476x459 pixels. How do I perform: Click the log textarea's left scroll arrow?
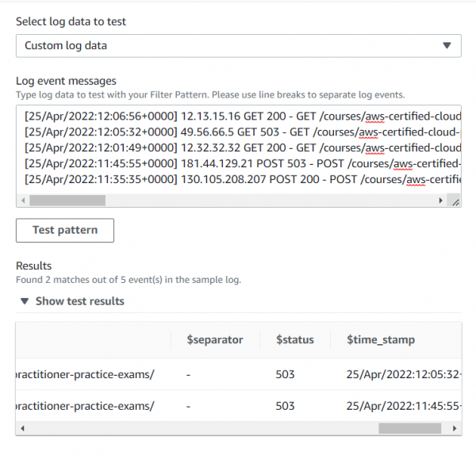(22, 201)
